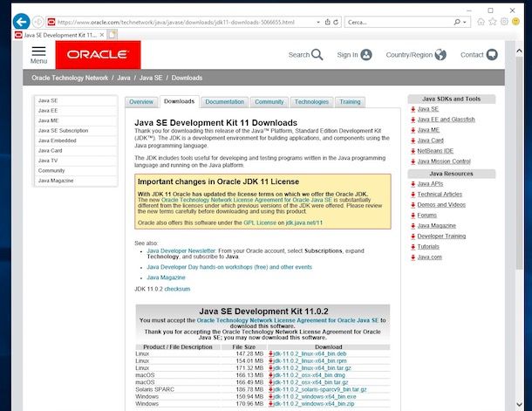Screen dimensions: 532x411
Task: Select Java SE in left sidebar
Action: pos(76,101)
